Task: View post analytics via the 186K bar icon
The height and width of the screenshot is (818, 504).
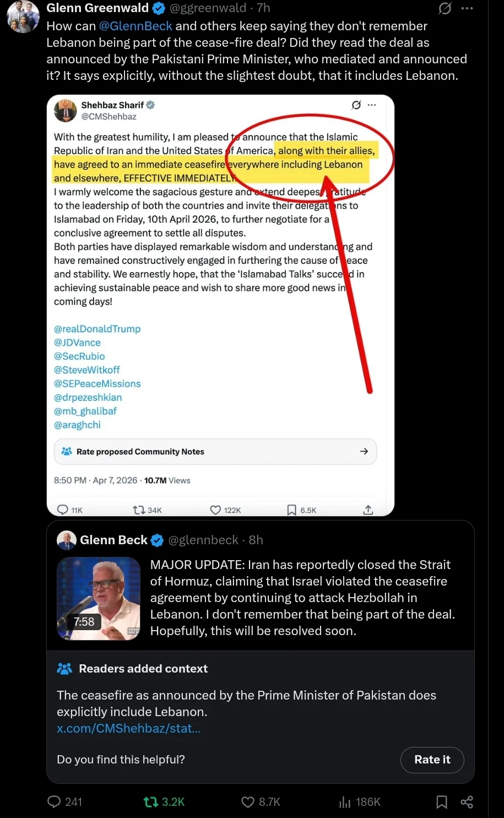Action: (x=345, y=802)
